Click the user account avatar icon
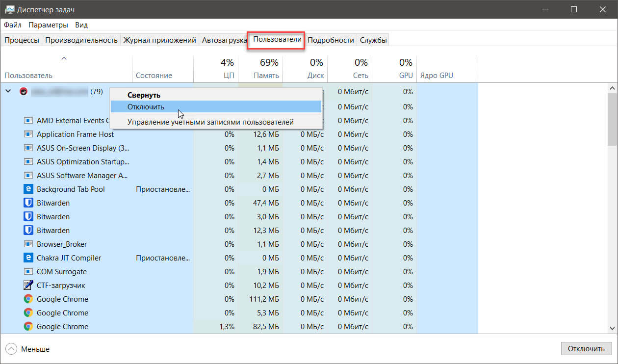The width and height of the screenshot is (618, 364). [23, 91]
